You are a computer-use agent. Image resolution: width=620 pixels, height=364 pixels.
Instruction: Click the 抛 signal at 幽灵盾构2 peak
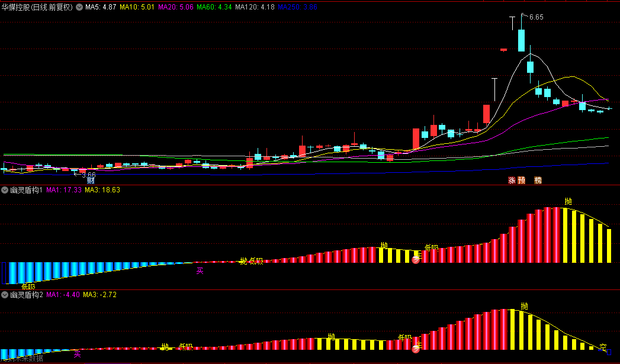tap(524, 307)
